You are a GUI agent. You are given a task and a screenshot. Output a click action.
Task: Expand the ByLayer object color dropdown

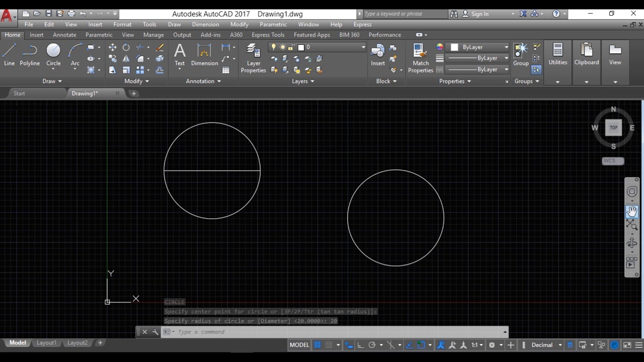[x=506, y=47]
